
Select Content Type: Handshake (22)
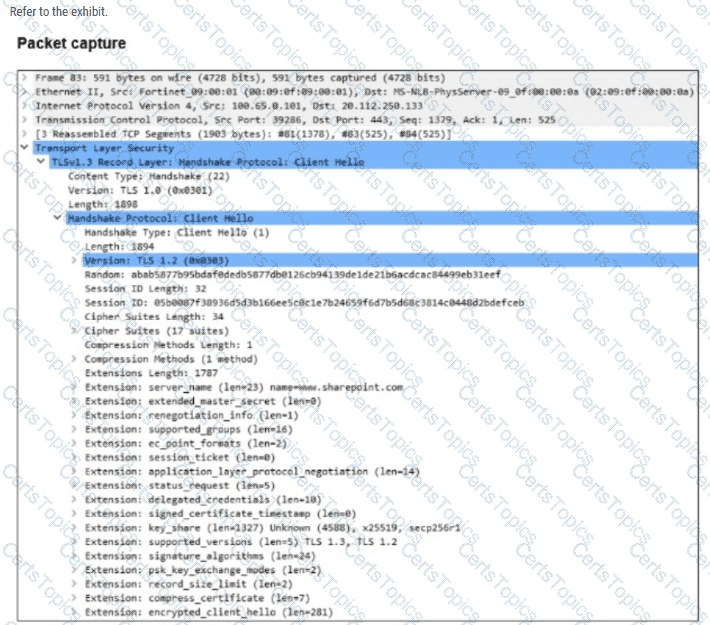click(149, 176)
